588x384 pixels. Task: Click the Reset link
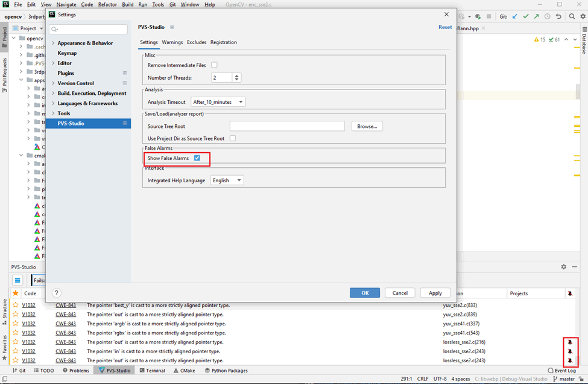coord(445,27)
